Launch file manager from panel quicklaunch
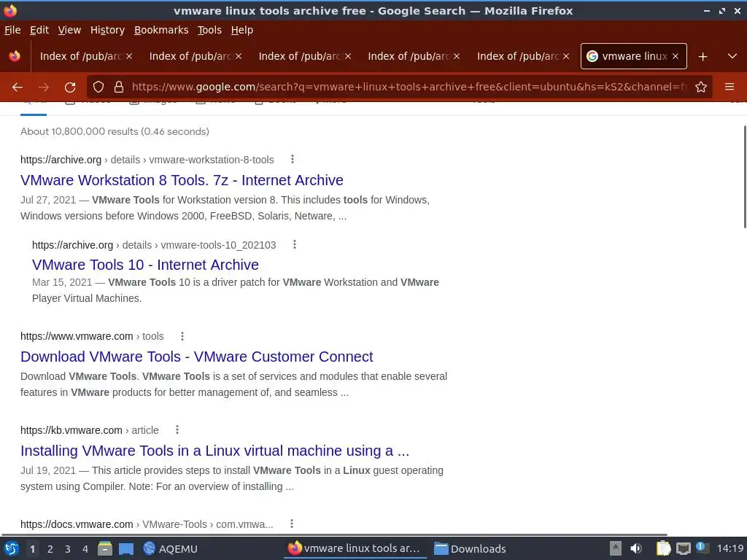Screen dimensions: 747x560 [105, 548]
